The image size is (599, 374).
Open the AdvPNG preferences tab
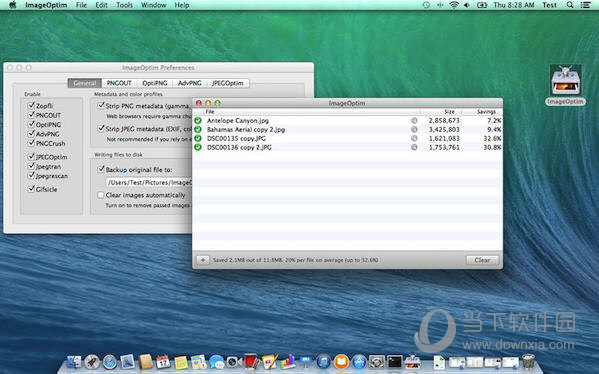click(189, 83)
